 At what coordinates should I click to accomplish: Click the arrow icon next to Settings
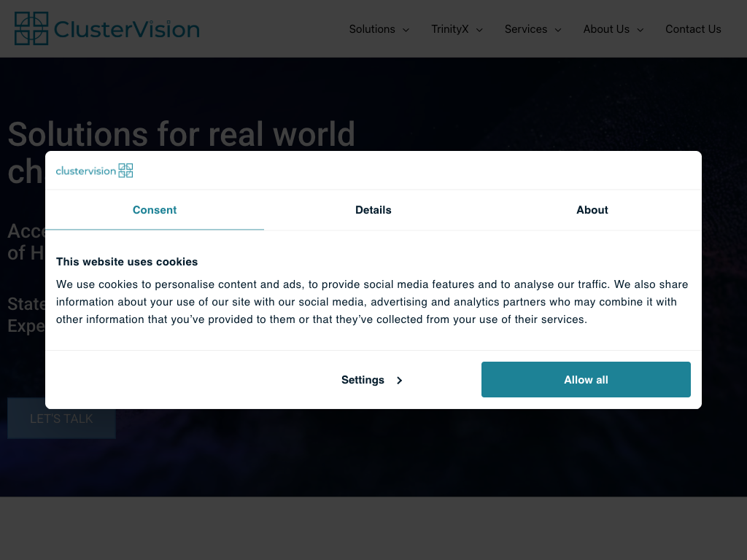pyautogui.click(x=400, y=381)
